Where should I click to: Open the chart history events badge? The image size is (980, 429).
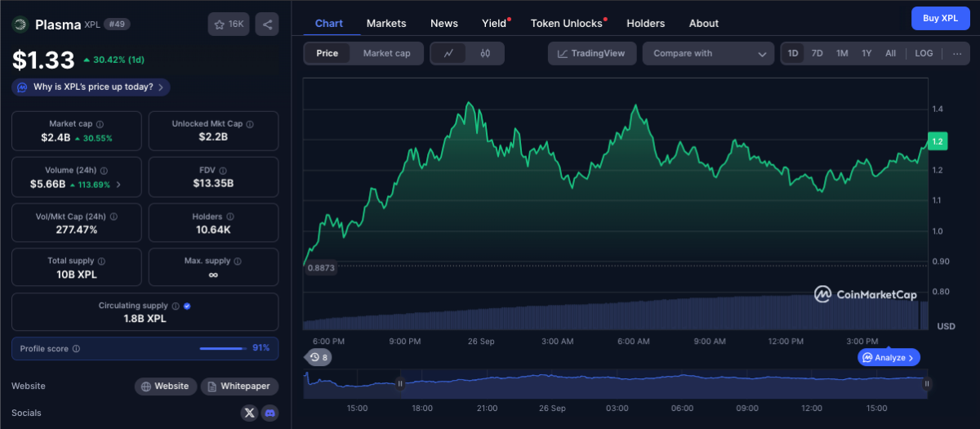point(318,357)
